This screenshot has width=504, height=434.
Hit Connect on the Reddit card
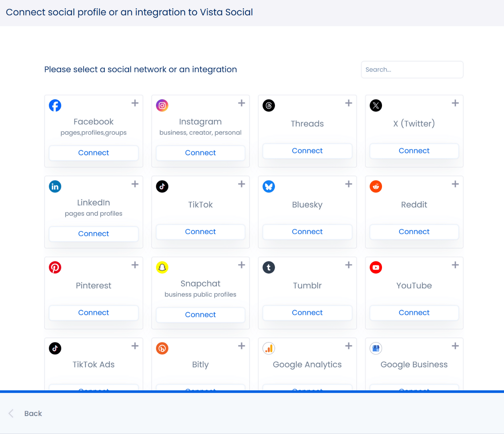click(414, 232)
